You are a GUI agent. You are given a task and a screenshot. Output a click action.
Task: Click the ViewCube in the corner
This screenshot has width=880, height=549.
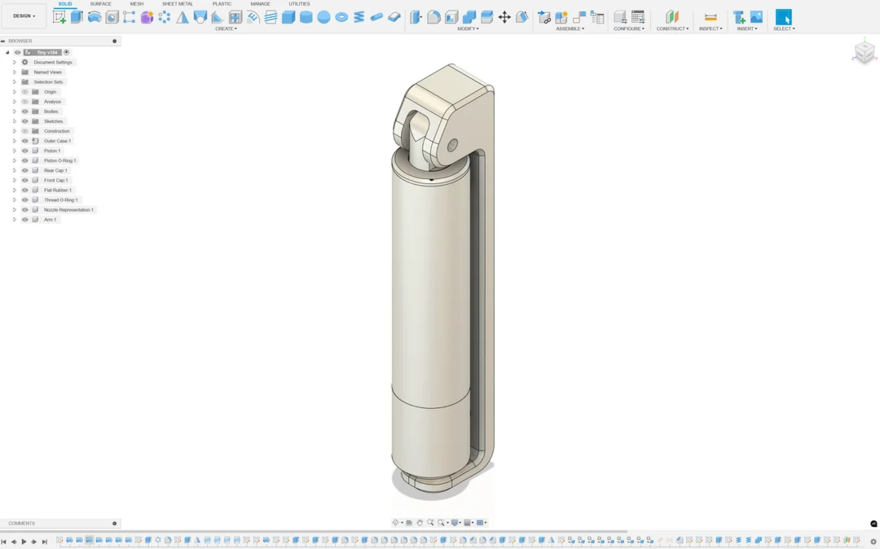pyautogui.click(x=864, y=52)
